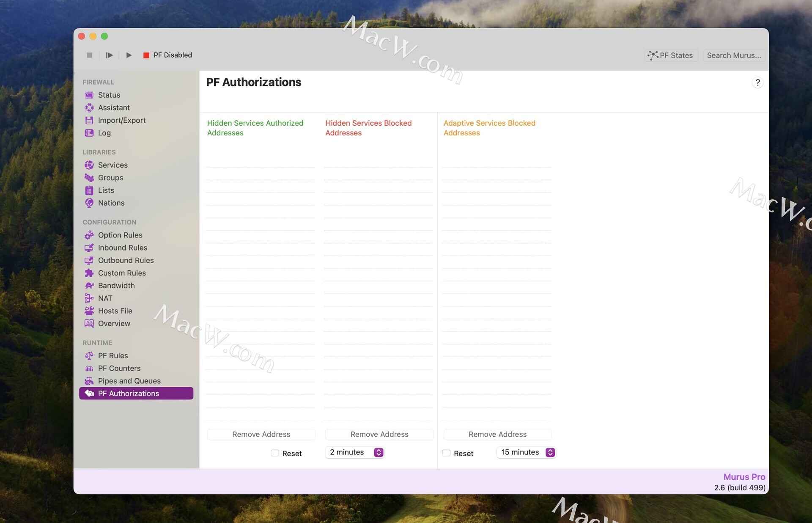Screen dimensions: 812x523
Task: Click the Search Murus field
Action: 734,55
